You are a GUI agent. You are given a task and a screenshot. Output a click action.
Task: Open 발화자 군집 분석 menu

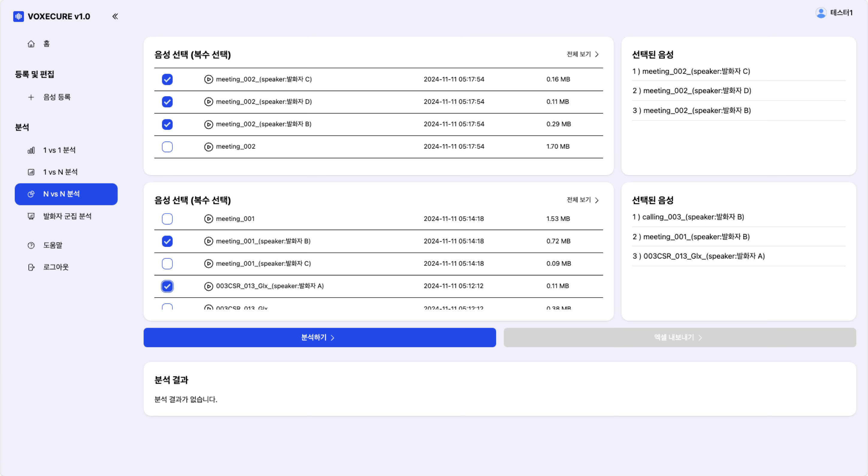67,216
